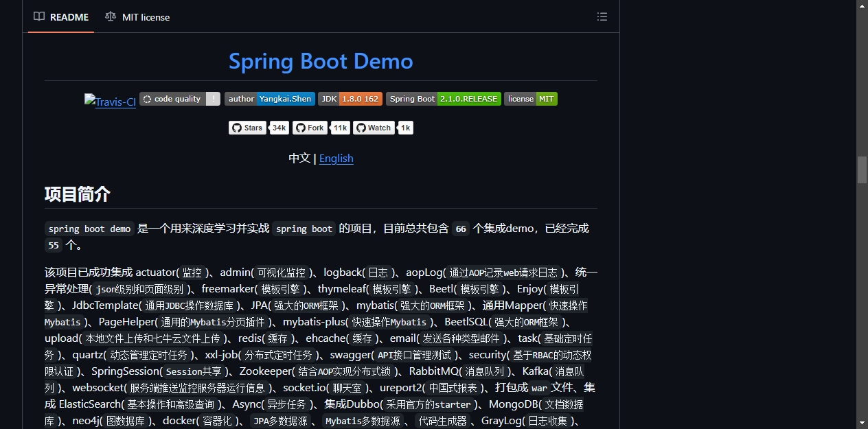Click the scrollbar down arrow
This screenshot has width=868, height=429.
point(862,423)
